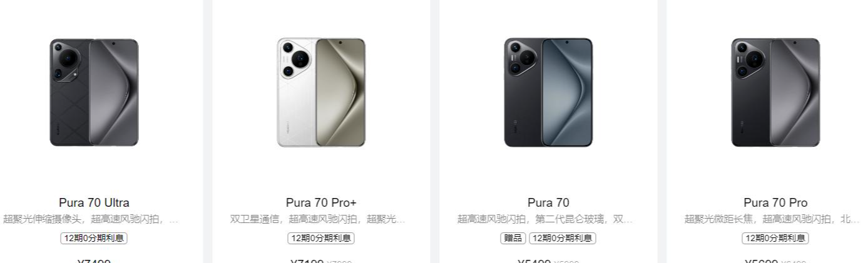868x263 pixels.
Task: Open the black Pura 70 Ultra phone image
Action: click(x=94, y=92)
